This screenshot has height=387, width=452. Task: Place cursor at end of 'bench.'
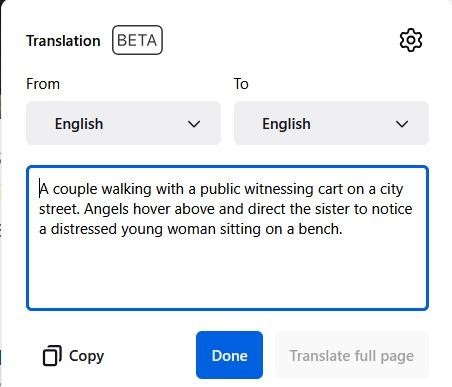click(x=343, y=229)
